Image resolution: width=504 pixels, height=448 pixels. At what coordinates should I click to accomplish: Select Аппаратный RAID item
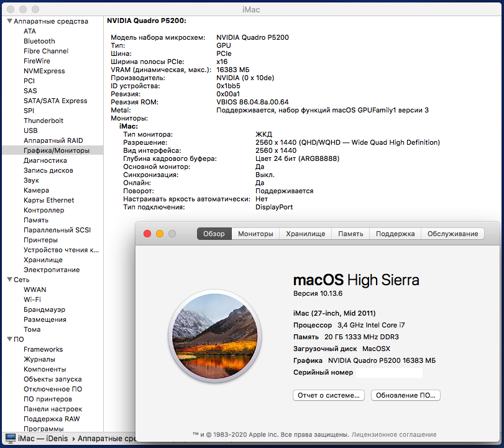[53, 141]
